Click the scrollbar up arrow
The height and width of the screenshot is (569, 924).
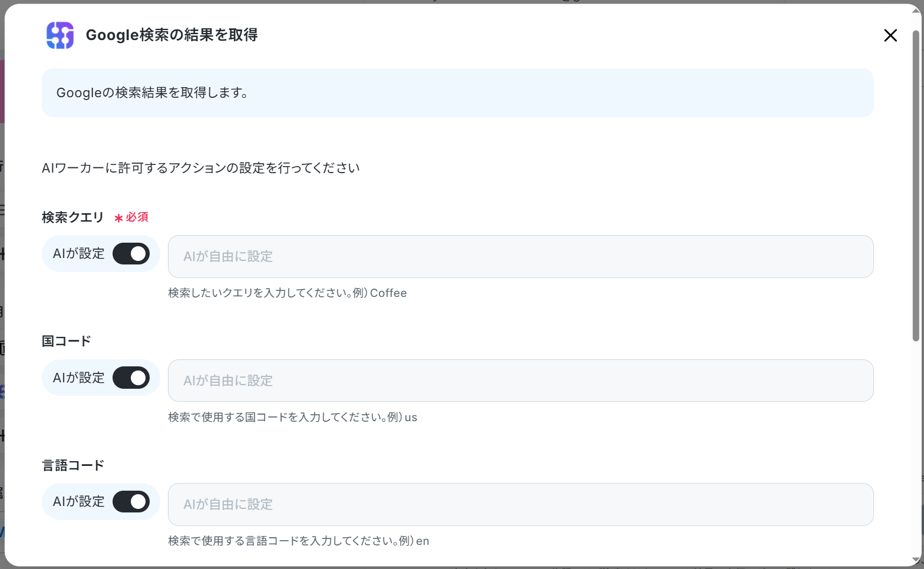tap(916, 11)
